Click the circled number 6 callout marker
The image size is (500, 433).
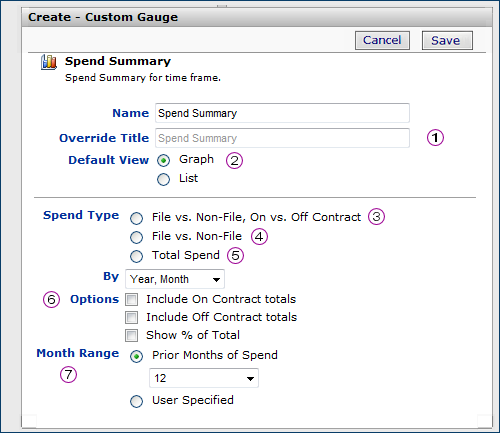coord(51,299)
